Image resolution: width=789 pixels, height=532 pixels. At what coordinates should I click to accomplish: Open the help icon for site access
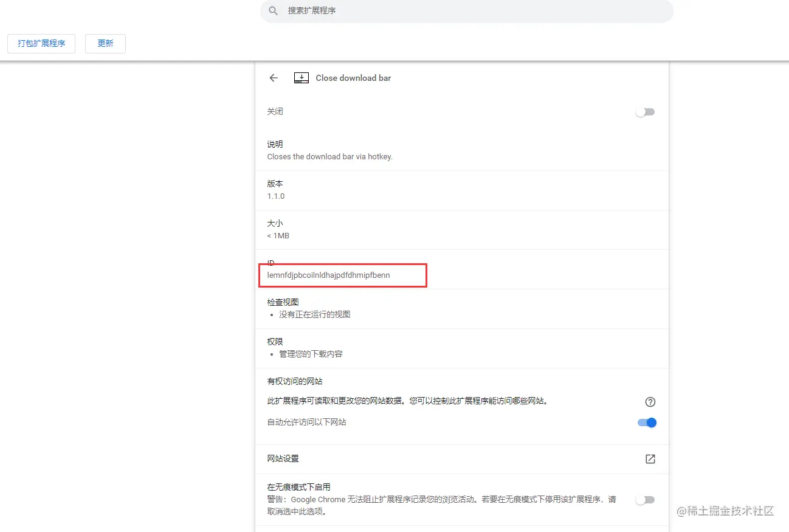[x=650, y=402]
